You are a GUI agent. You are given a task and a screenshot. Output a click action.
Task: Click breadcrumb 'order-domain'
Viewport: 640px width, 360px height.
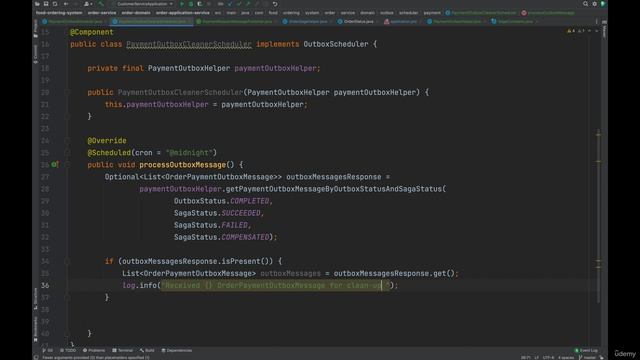(x=136, y=13)
